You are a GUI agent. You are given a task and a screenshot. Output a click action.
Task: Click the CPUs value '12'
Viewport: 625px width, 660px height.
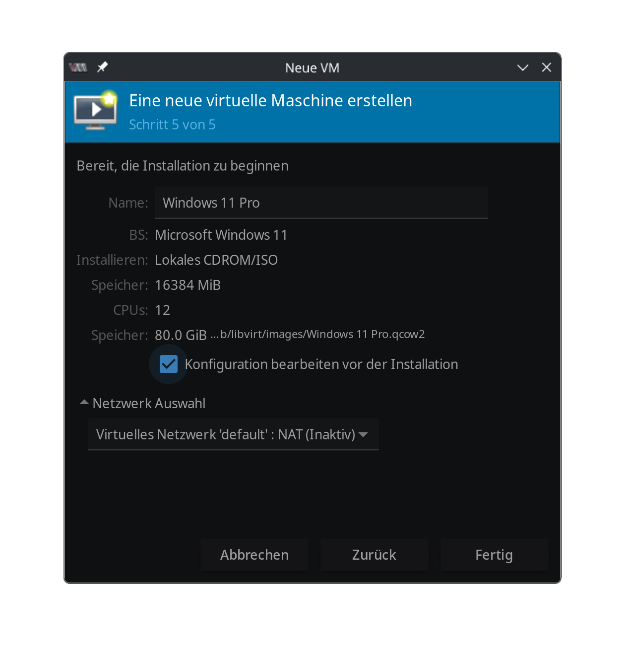coord(162,310)
